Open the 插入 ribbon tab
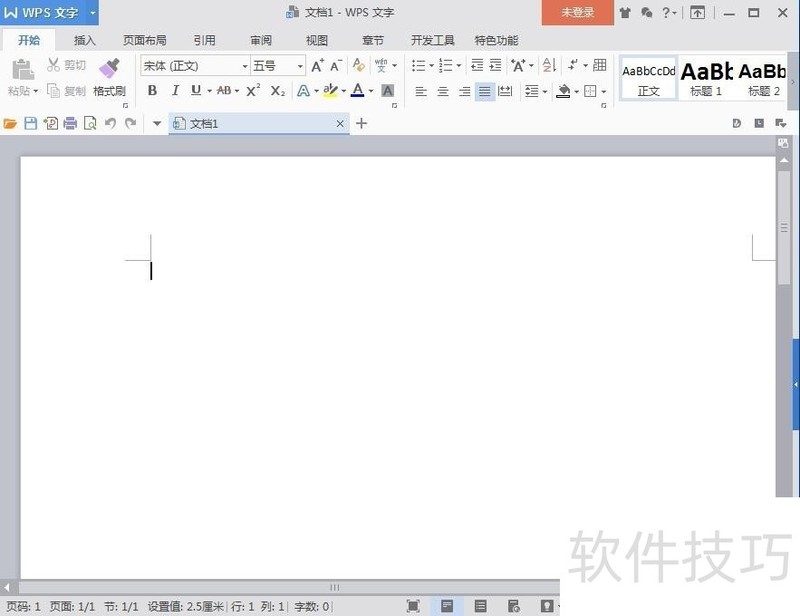 pyautogui.click(x=85, y=41)
